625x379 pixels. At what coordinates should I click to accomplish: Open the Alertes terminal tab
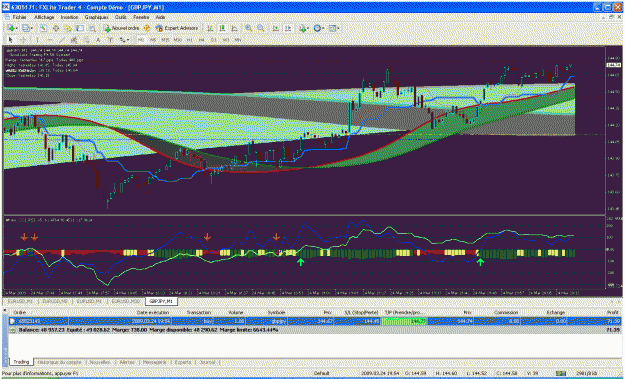click(127, 362)
